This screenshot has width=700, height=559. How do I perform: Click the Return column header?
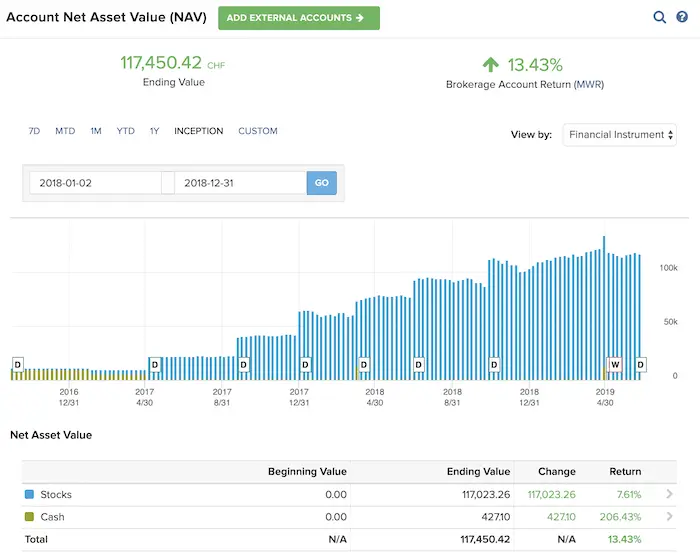point(625,471)
